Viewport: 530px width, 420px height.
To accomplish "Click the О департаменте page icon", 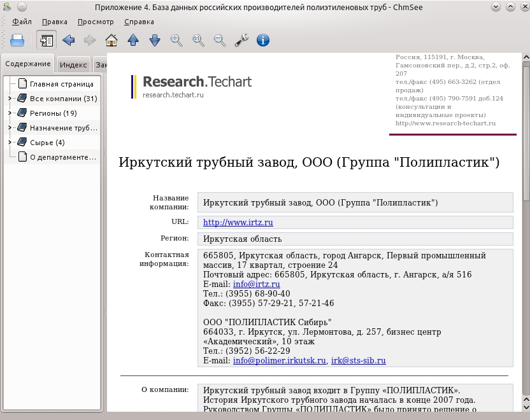I will tap(22, 157).
